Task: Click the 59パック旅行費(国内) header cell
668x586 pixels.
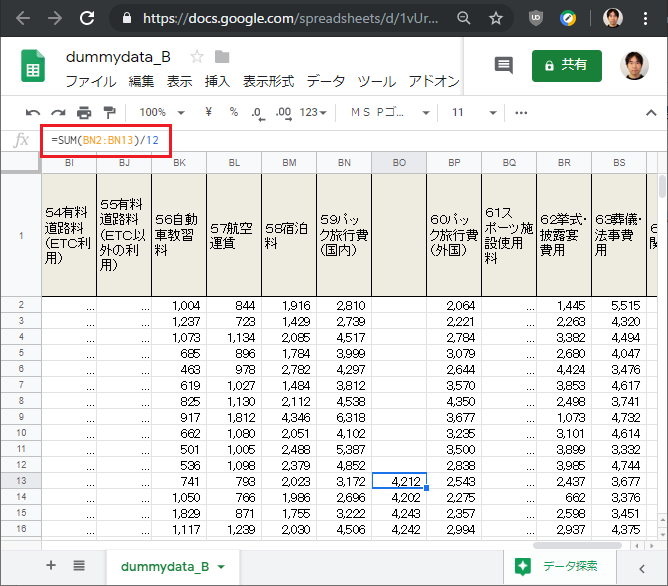Action: click(x=344, y=235)
